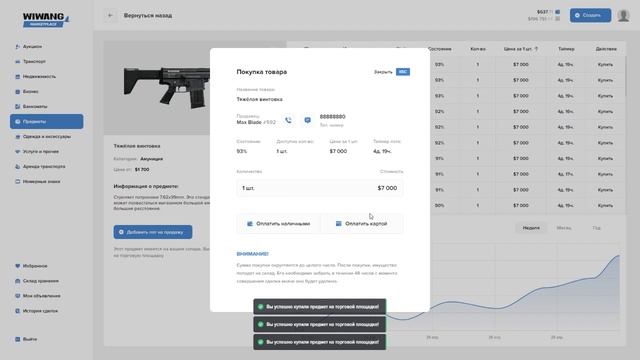This screenshot has width=640, height=360.
Task: Open the Аукцион section icon in sidebar
Action: click(18, 47)
